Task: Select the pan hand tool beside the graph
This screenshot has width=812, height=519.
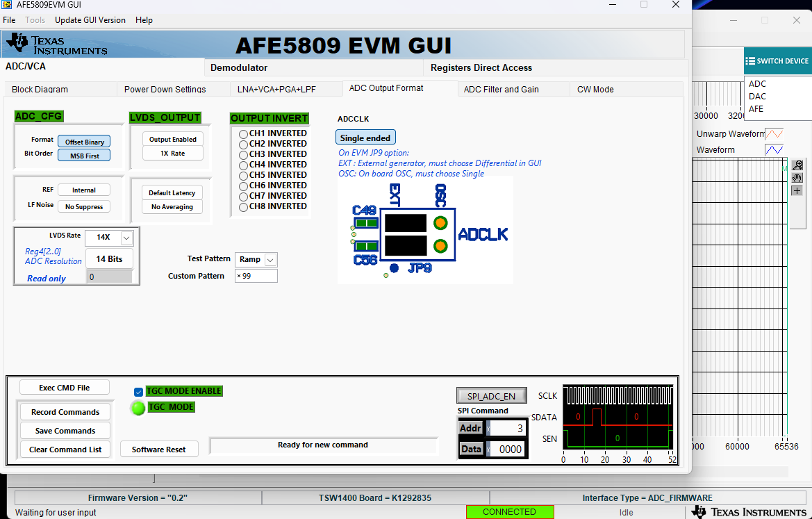Action: point(797,178)
